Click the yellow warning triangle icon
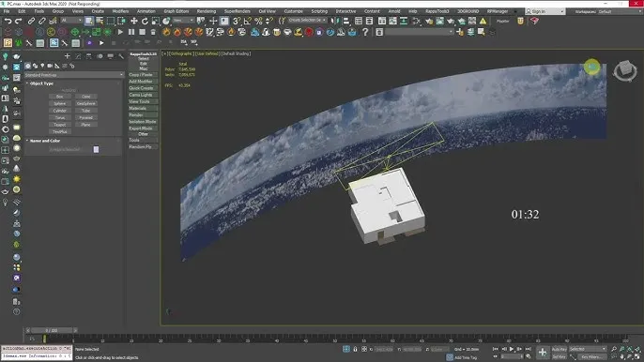644x362 pixels. 483,21
